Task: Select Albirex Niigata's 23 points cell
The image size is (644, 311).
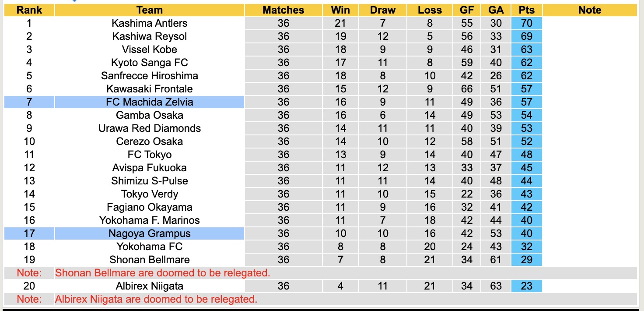Action: [526, 286]
